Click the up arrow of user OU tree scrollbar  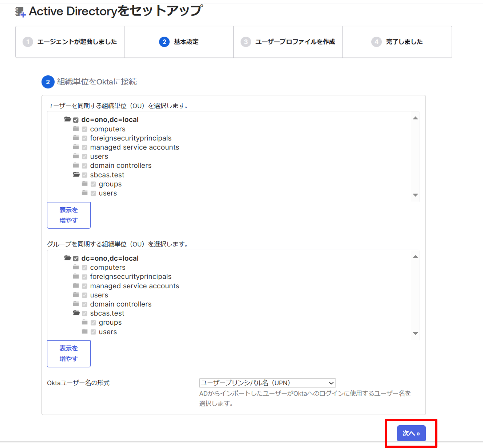coord(415,118)
